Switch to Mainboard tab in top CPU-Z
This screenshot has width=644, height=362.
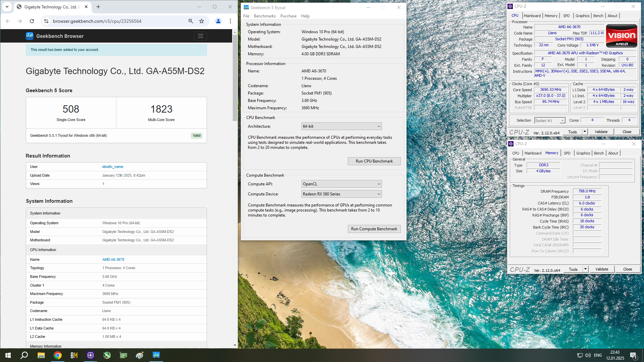[x=532, y=16]
